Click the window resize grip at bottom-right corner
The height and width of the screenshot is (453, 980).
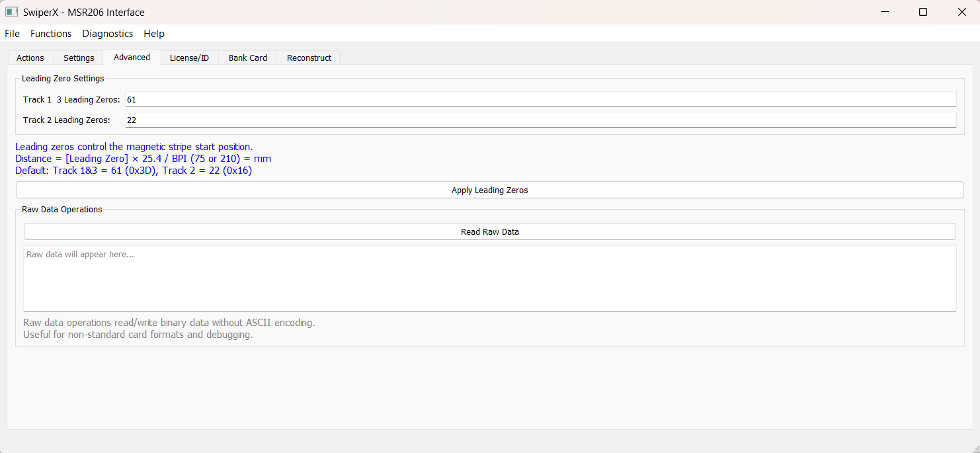(974, 448)
